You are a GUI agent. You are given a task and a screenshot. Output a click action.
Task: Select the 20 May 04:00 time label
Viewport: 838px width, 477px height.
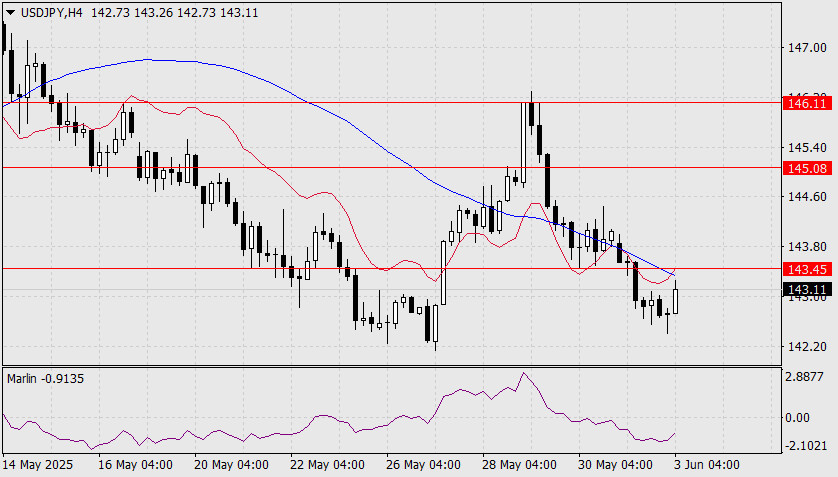pyautogui.click(x=231, y=465)
